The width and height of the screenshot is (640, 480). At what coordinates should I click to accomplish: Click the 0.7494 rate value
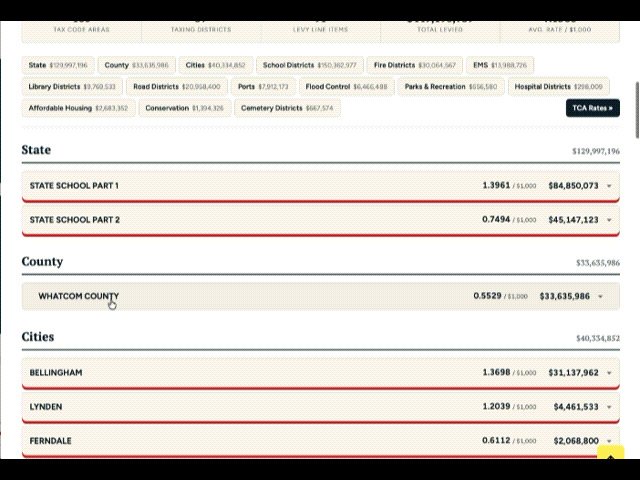pyautogui.click(x=496, y=220)
